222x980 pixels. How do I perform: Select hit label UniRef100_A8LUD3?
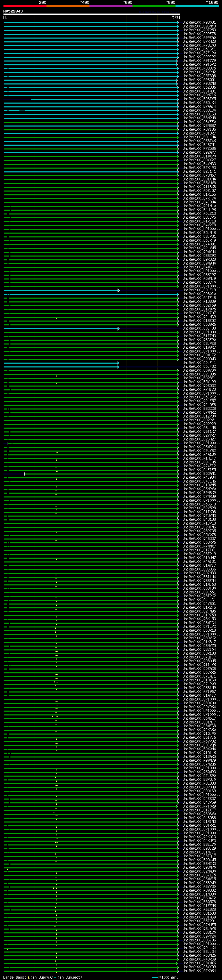point(199,783)
